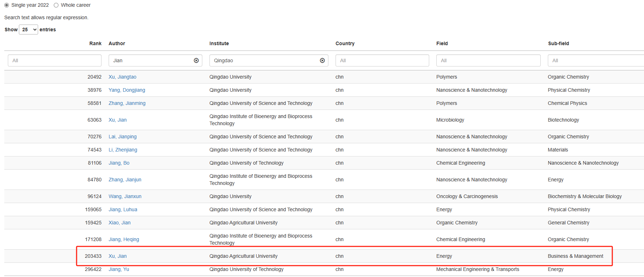The height and width of the screenshot is (277, 644).
Task: Click rank value 58581
Action: click(x=94, y=103)
